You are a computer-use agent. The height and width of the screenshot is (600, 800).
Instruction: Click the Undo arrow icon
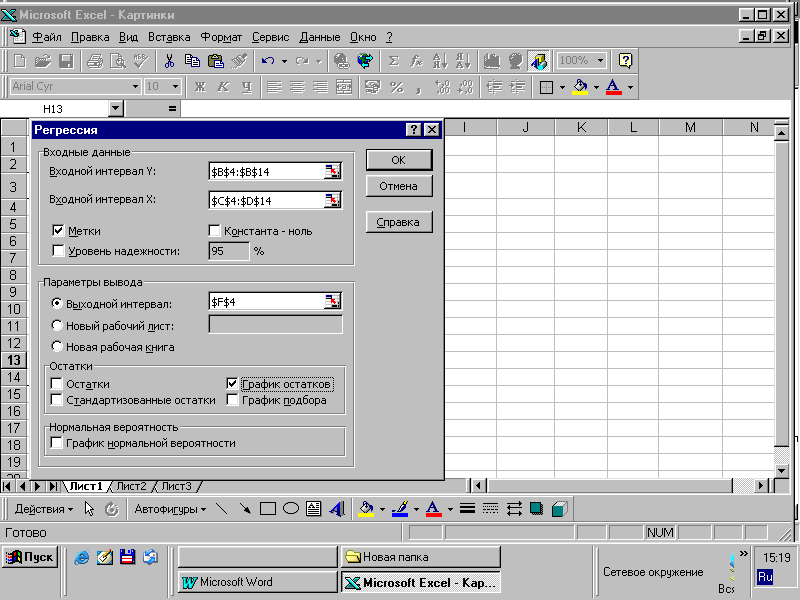pos(268,61)
